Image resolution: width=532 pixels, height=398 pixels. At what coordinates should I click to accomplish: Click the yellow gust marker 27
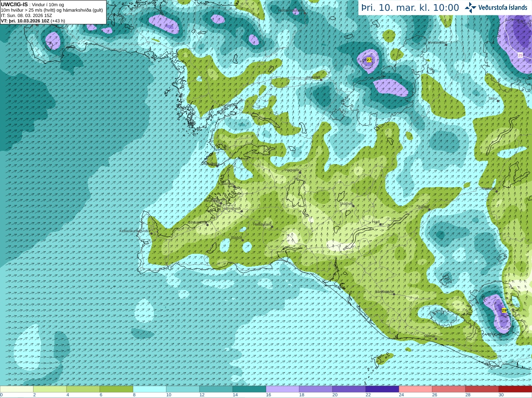click(x=369, y=60)
